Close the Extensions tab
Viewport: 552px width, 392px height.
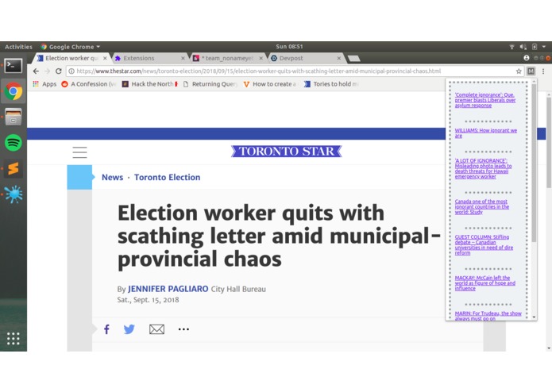[x=183, y=59]
